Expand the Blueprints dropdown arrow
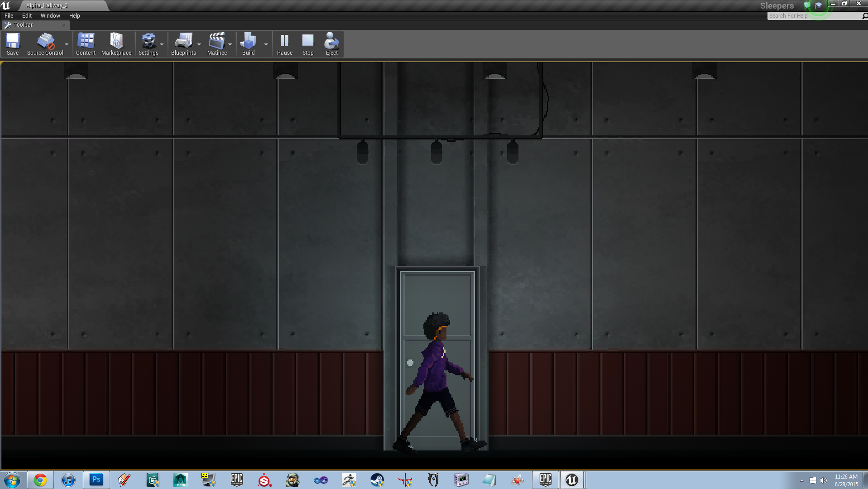 [x=199, y=44]
